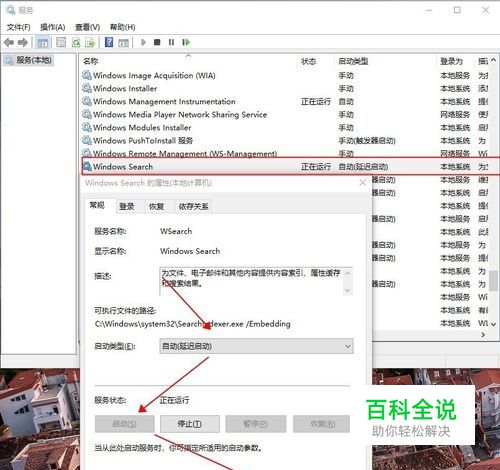The height and width of the screenshot is (470, 500).
Task: Open the 操作(A) menu
Action: (53, 27)
